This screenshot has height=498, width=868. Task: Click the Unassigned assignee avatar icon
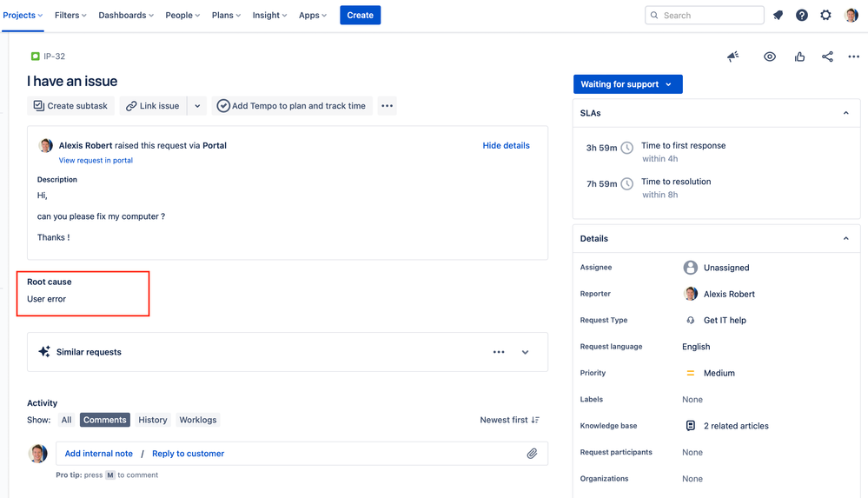[x=690, y=268]
